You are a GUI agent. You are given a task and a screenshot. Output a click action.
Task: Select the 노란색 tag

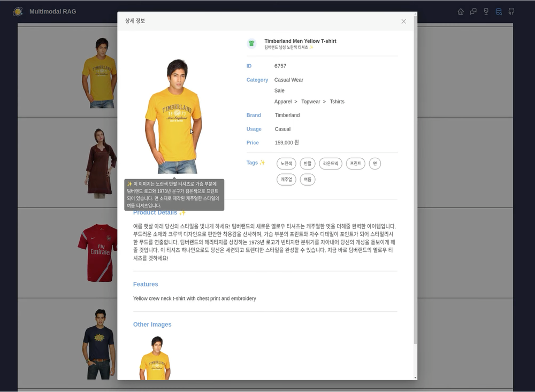tap(286, 164)
